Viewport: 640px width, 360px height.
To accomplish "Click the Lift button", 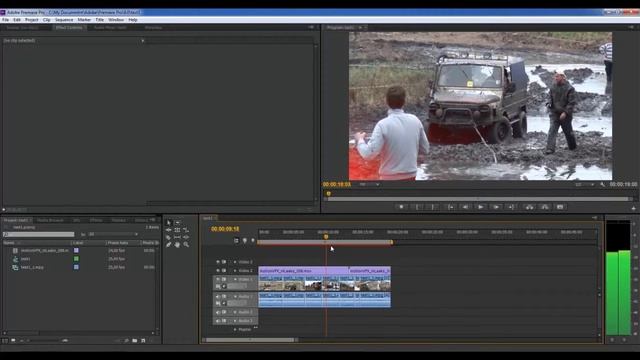I will pos(529,207).
